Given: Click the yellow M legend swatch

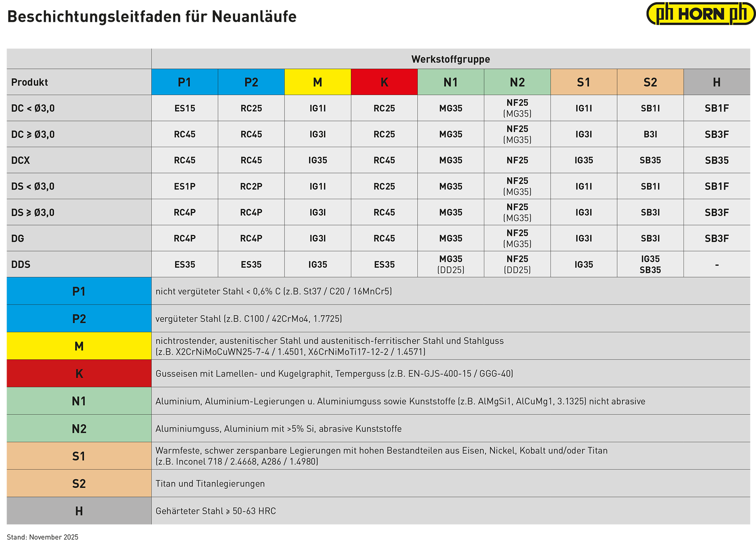Looking at the screenshot, I should point(79,346).
